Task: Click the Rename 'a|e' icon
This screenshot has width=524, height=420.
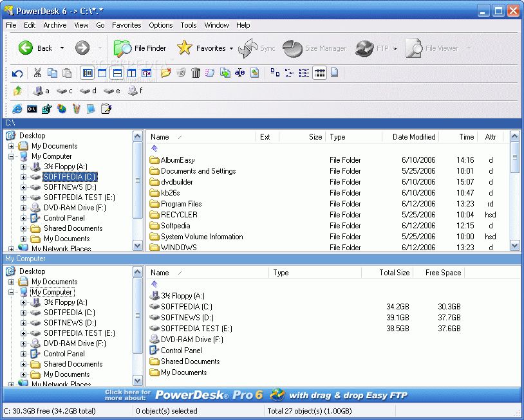Action: tap(239, 73)
